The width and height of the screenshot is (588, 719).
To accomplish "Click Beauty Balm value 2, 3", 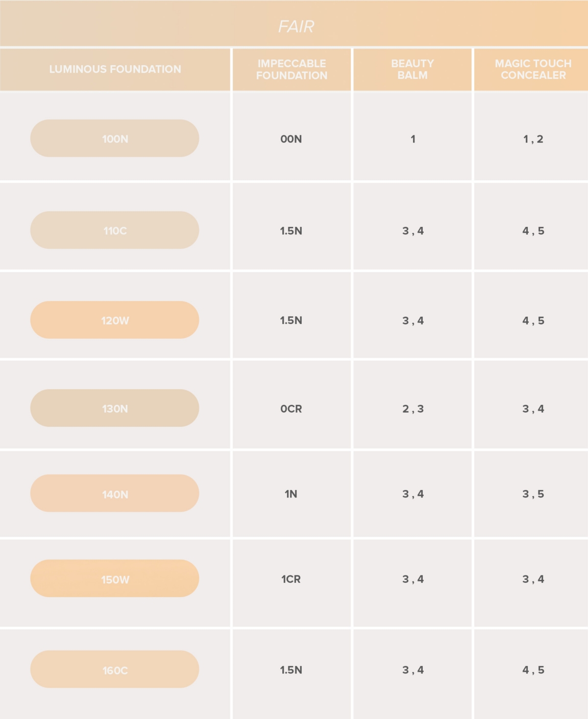I will click(413, 409).
